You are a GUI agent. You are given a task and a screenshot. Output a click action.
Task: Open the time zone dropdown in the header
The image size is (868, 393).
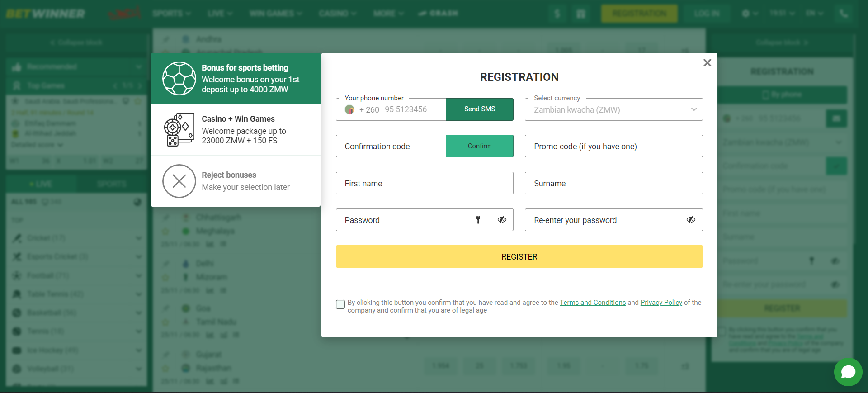click(x=782, y=14)
